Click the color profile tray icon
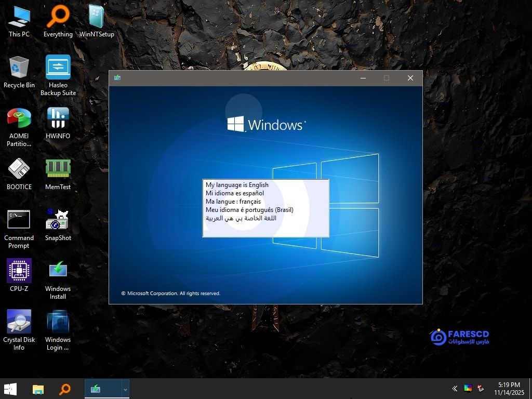This screenshot has width=532, height=399. click(467, 388)
